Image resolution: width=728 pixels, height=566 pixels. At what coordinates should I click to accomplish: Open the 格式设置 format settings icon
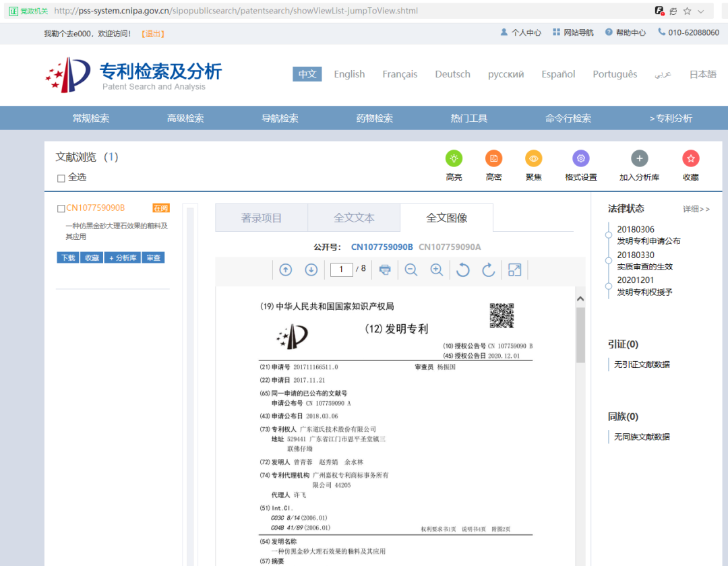tap(581, 158)
